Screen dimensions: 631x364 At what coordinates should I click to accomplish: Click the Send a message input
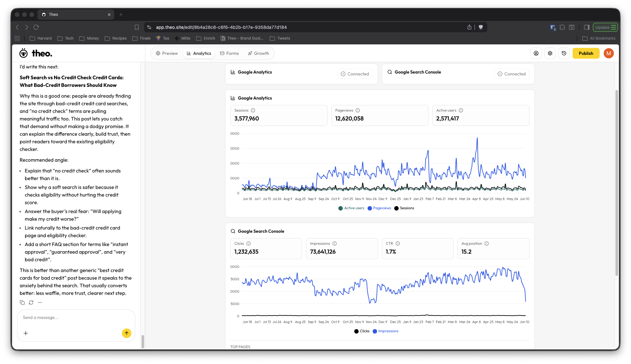coord(76,317)
